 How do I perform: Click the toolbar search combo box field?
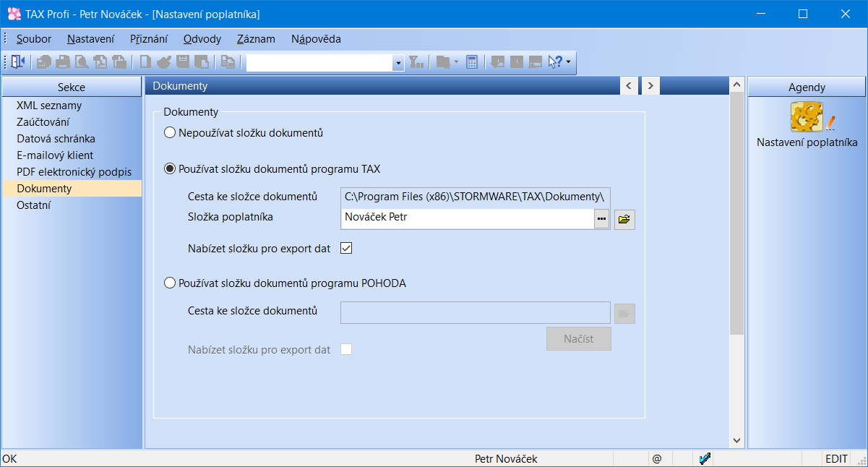click(x=319, y=63)
